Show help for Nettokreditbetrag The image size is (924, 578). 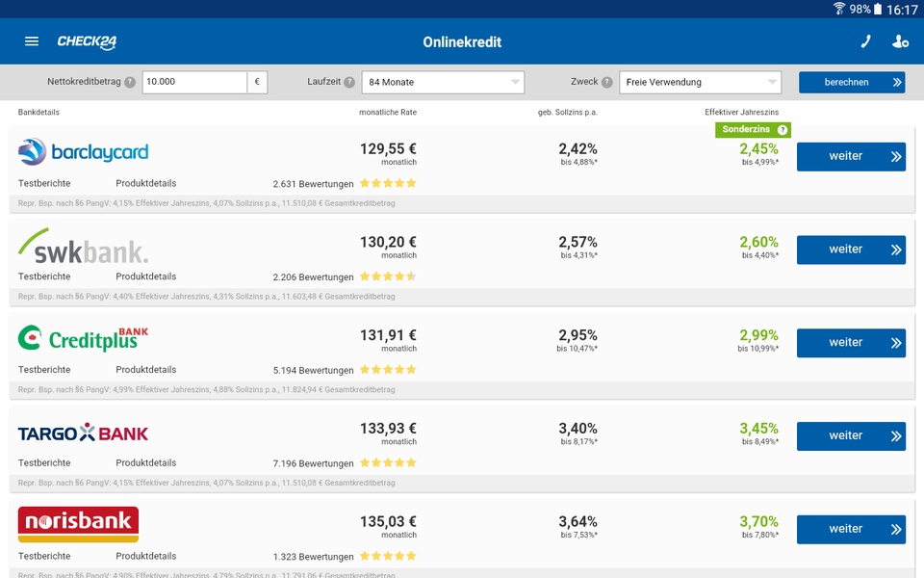coord(130,83)
